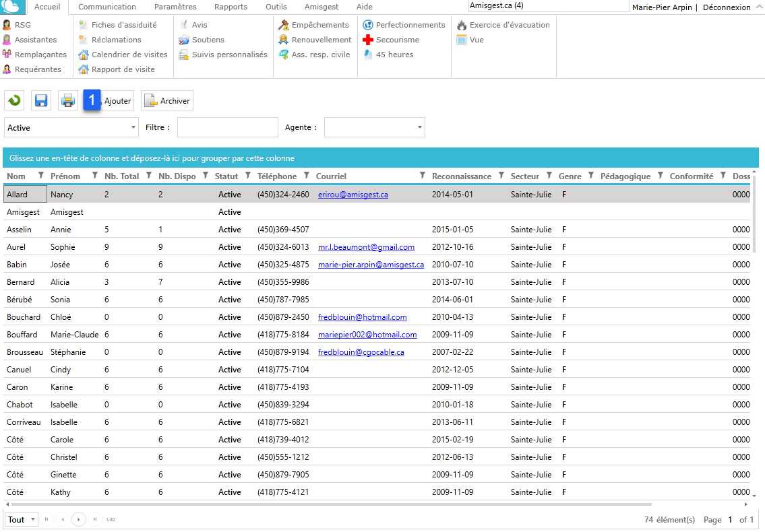
Task: Click the Archiver button
Action: (x=167, y=101)
